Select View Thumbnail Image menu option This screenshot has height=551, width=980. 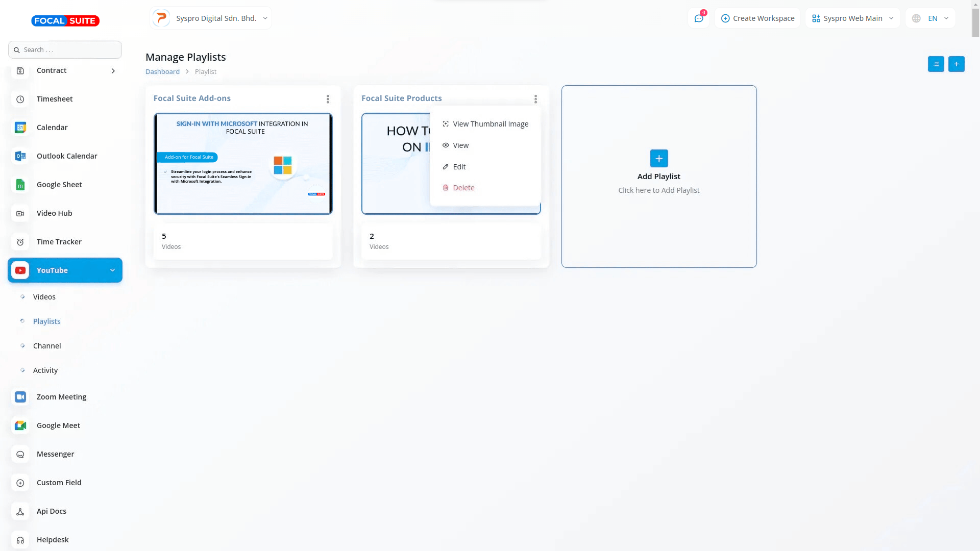490,124
